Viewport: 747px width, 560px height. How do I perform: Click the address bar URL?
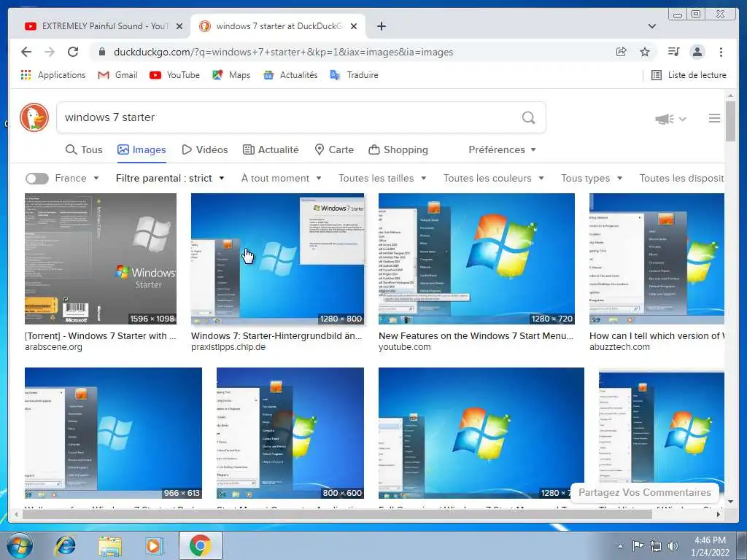point(284,52)
